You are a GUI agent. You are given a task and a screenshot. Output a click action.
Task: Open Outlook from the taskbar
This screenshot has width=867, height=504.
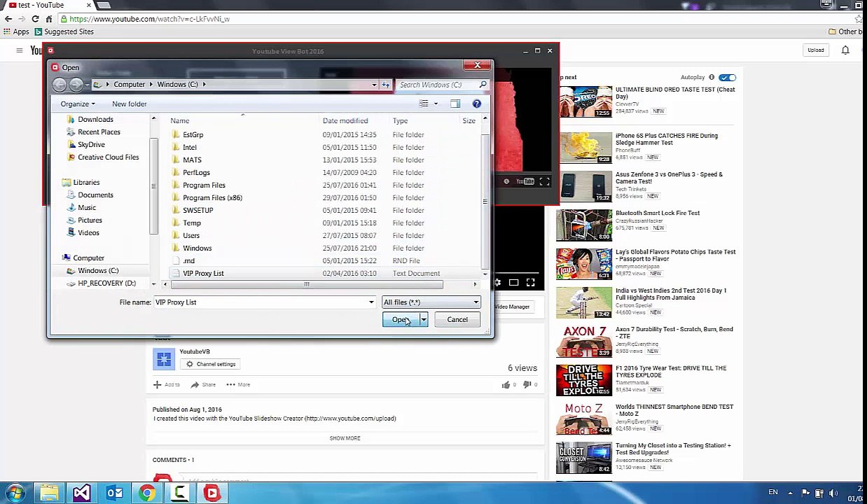(114, 493)
